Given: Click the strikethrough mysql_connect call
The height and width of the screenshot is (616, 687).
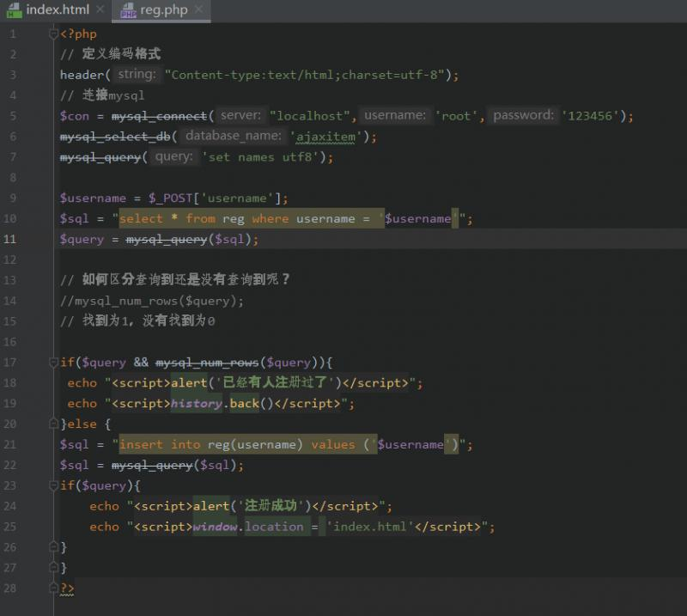Looking at the screenshot, I should coord(159,117).
